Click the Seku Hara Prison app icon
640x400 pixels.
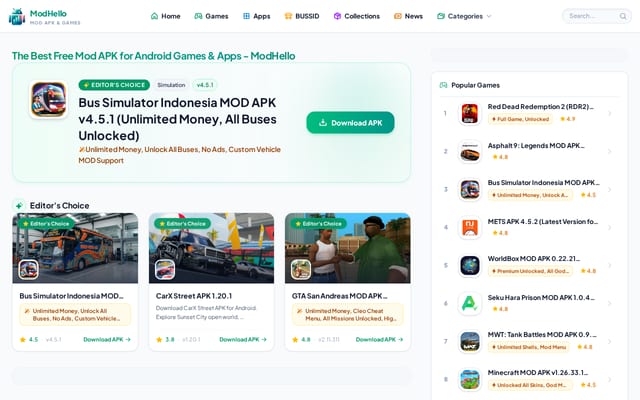[x=470, y=303]
